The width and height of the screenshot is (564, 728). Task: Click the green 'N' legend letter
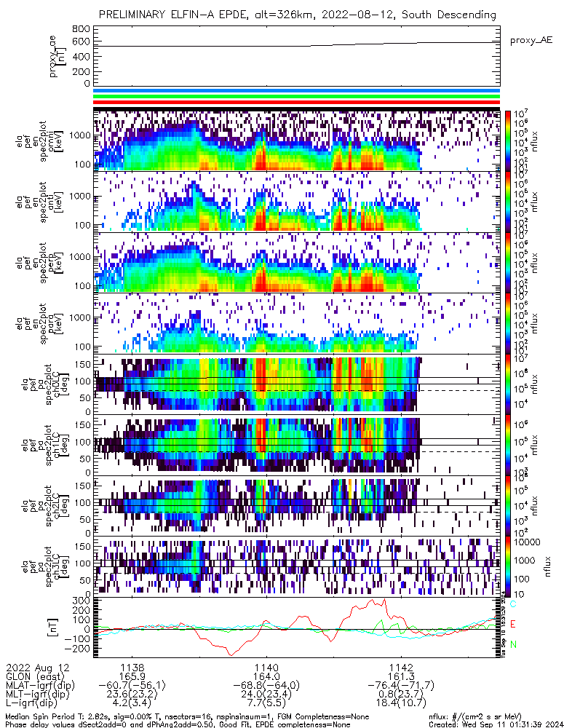(513, 644)
